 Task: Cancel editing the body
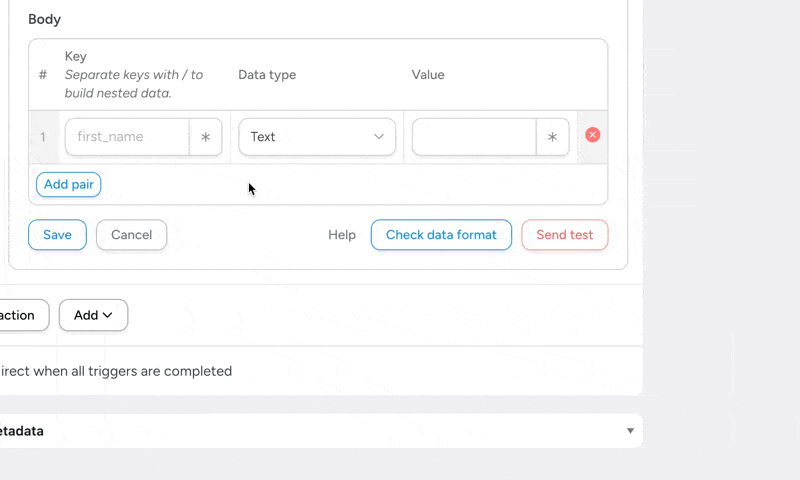131,235
